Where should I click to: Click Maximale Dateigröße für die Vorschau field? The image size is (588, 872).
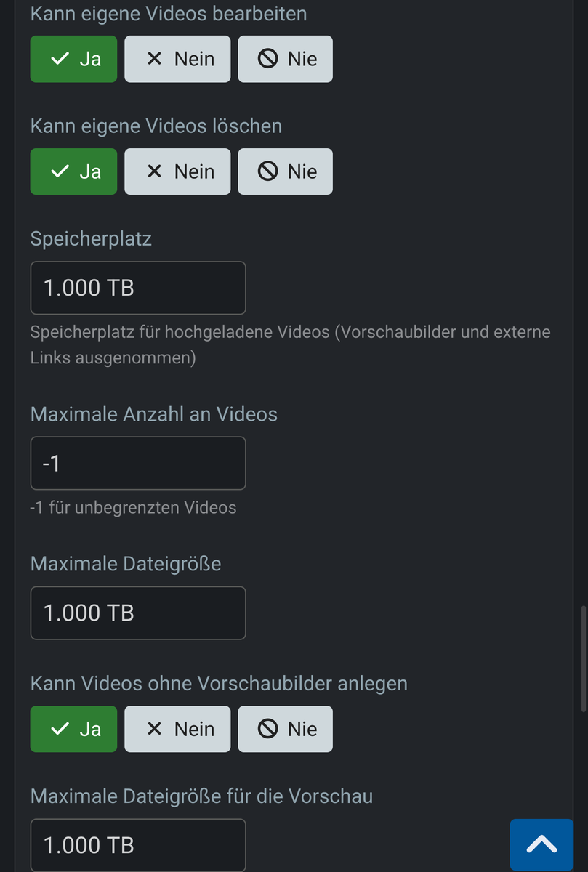click(138, 845)
